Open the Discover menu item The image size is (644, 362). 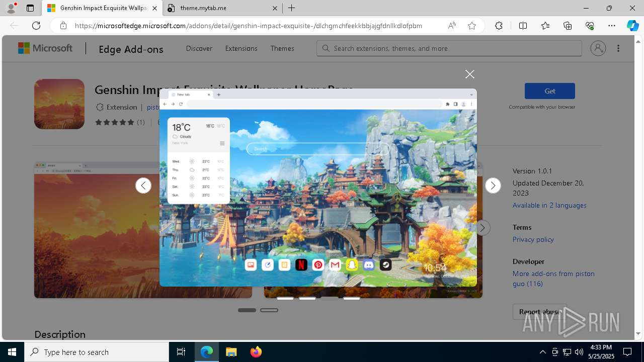click(199, 48)
